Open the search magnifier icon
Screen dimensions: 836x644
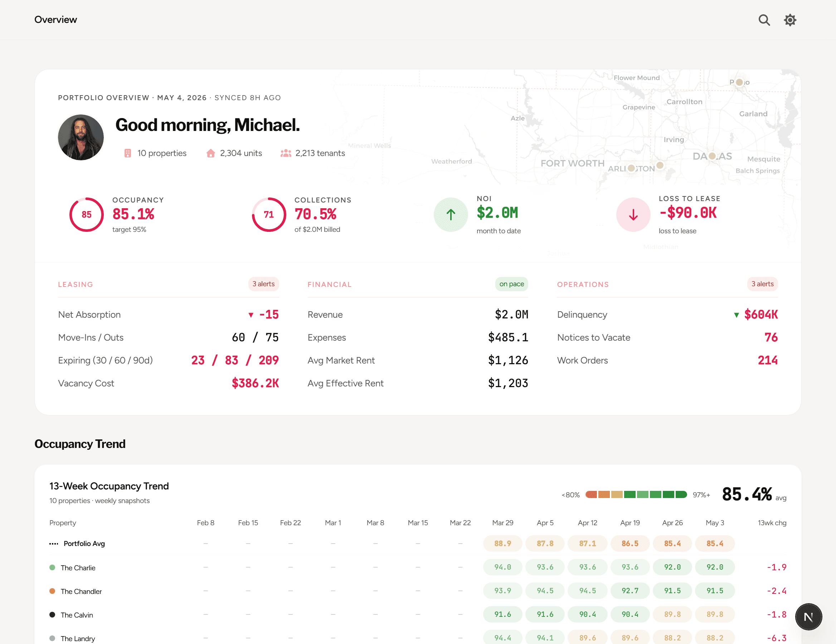[764, 20]
